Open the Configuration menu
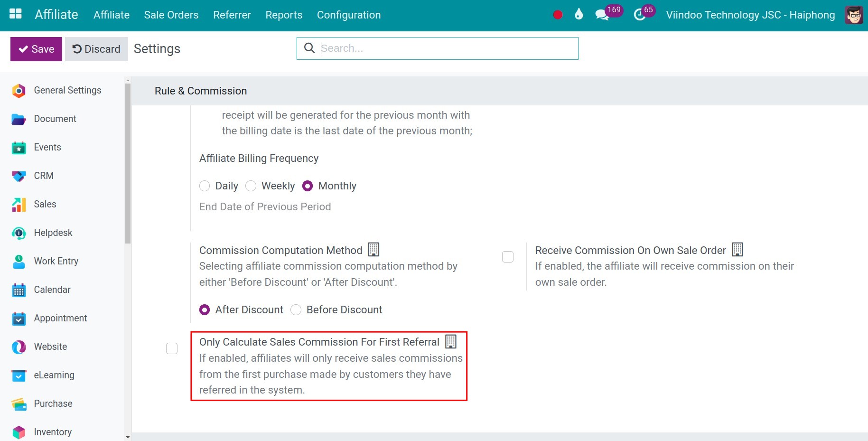868x441 pixels. click(349, 15)
